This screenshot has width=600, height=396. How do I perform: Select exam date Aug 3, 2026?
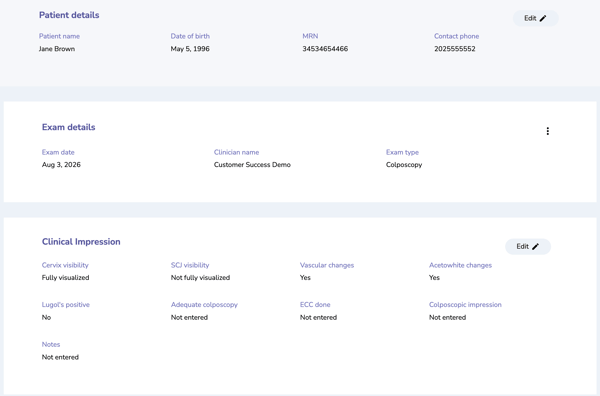click(61, 165)
